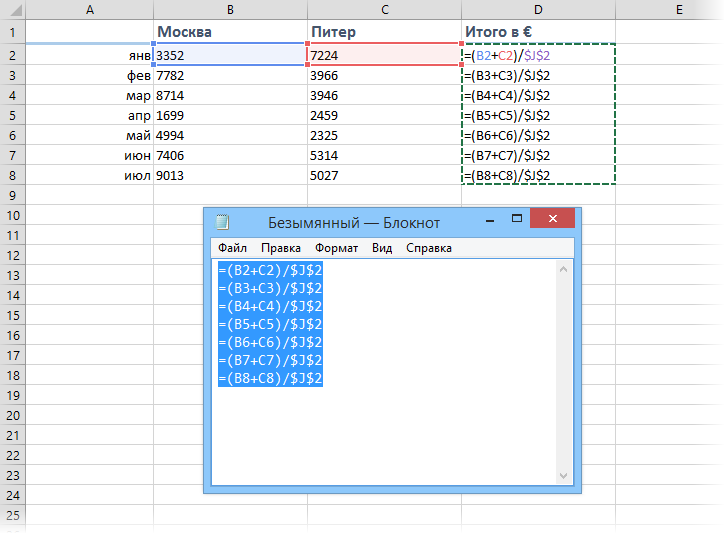Select row 9 header

12,196
